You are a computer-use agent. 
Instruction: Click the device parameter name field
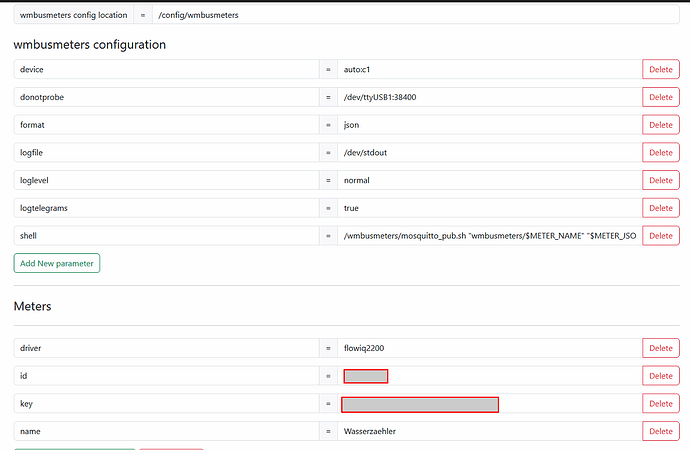[166, 70]
